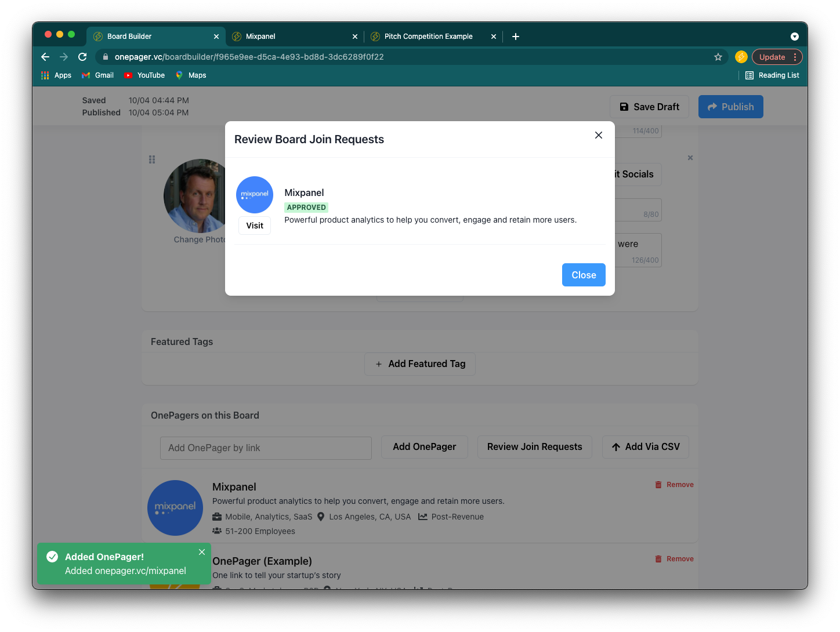Viewport: 840px width, 632px height.
Task: Open Review Join Requests
Action: (535, 447)
